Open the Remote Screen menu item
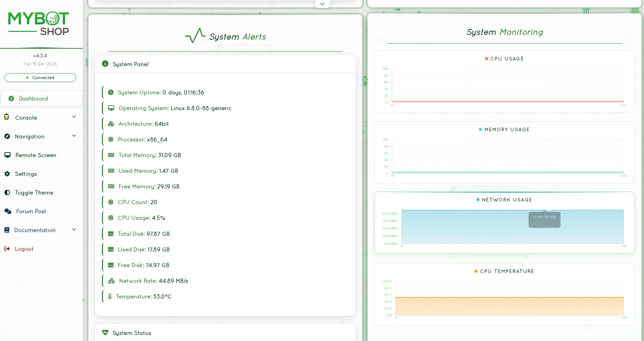 36,155
